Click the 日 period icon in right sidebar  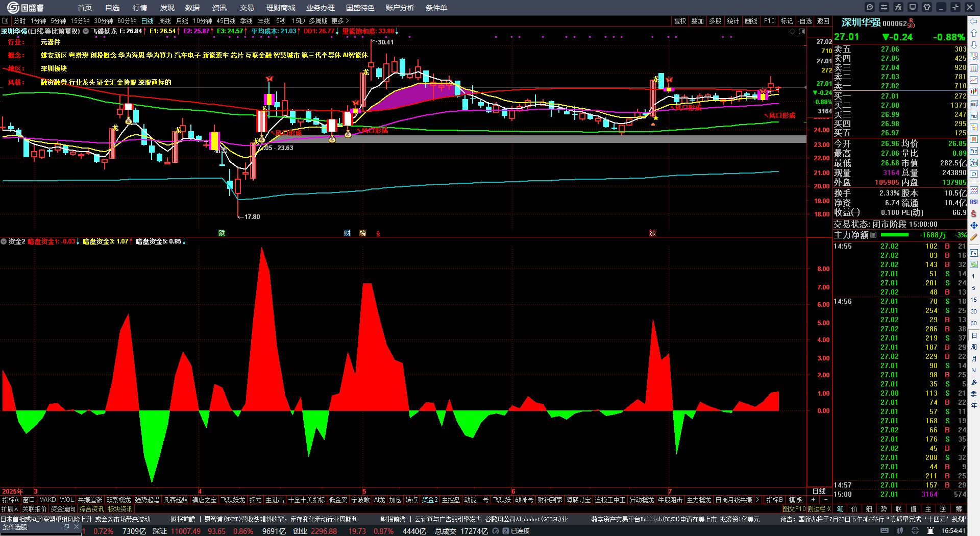(x=974, y=335)
